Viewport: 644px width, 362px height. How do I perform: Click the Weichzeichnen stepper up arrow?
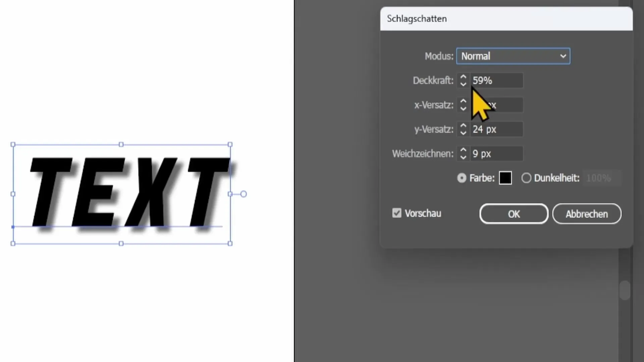click(463, 150)
